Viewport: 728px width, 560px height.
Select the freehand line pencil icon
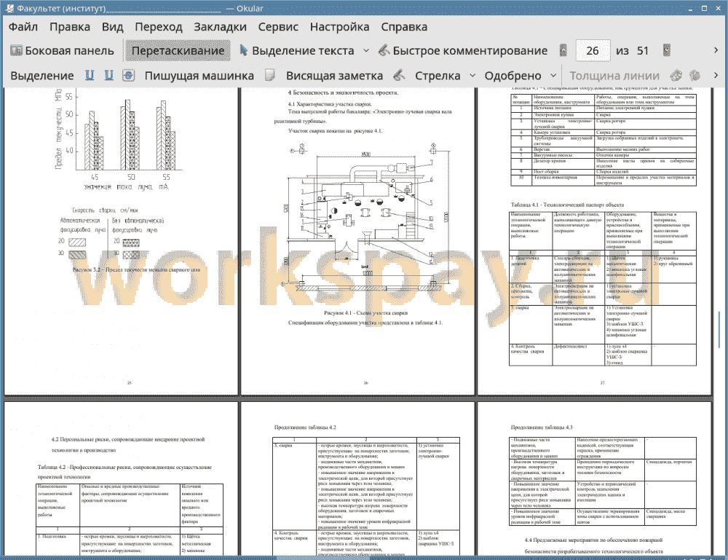[x=399, y=75]
